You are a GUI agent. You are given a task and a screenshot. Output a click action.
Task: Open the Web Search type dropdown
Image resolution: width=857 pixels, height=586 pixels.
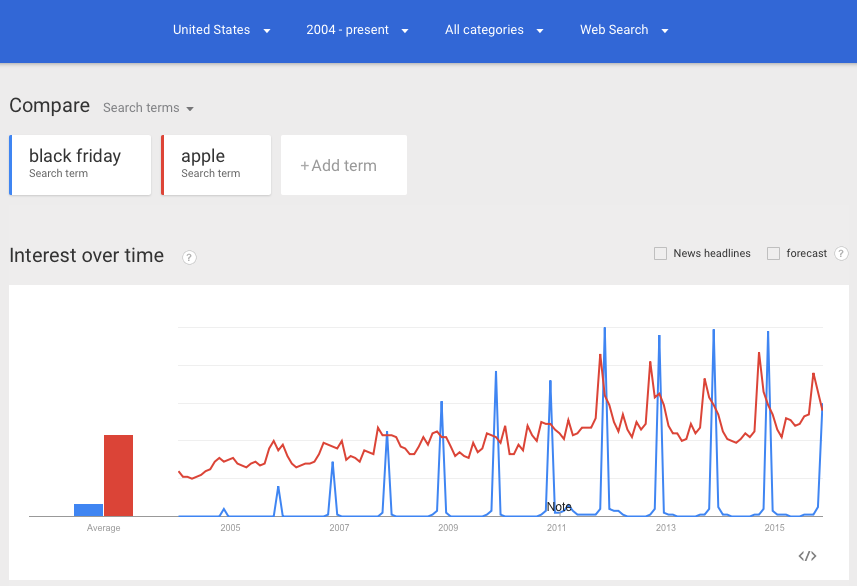click(624, 30)
